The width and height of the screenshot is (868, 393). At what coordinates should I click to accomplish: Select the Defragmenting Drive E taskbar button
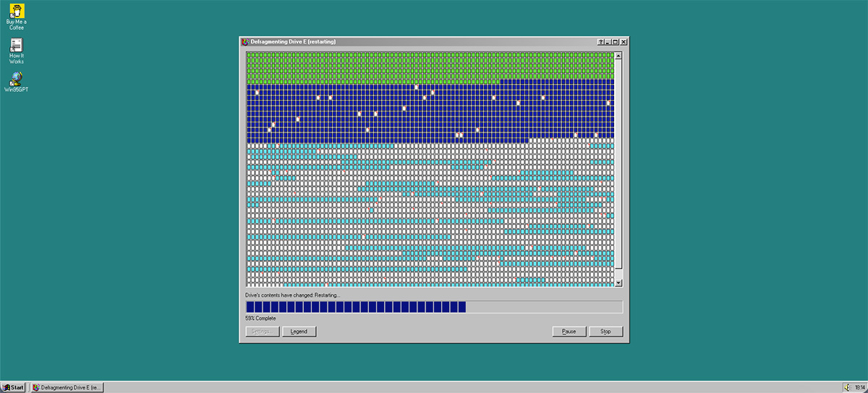point(67,387)
